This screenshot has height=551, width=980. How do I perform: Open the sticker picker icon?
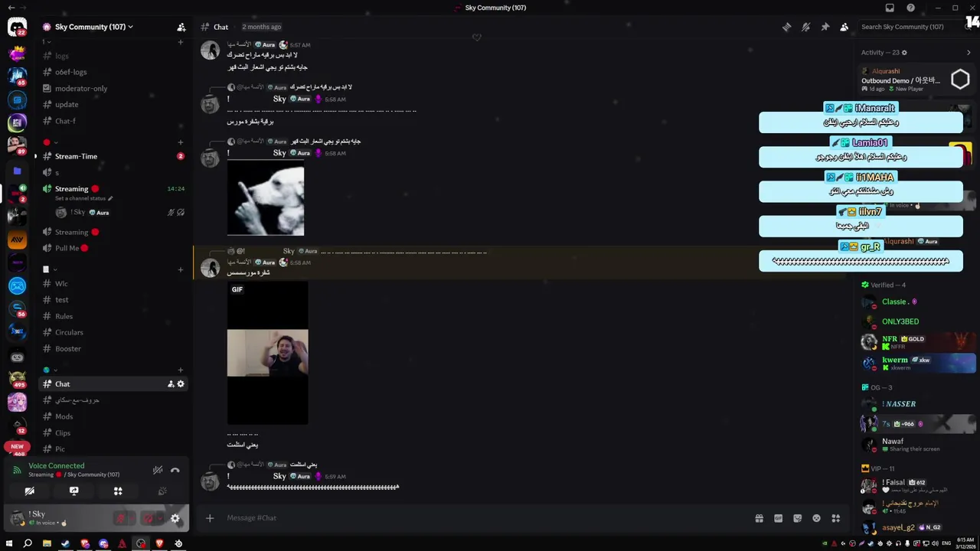(797, 518)
